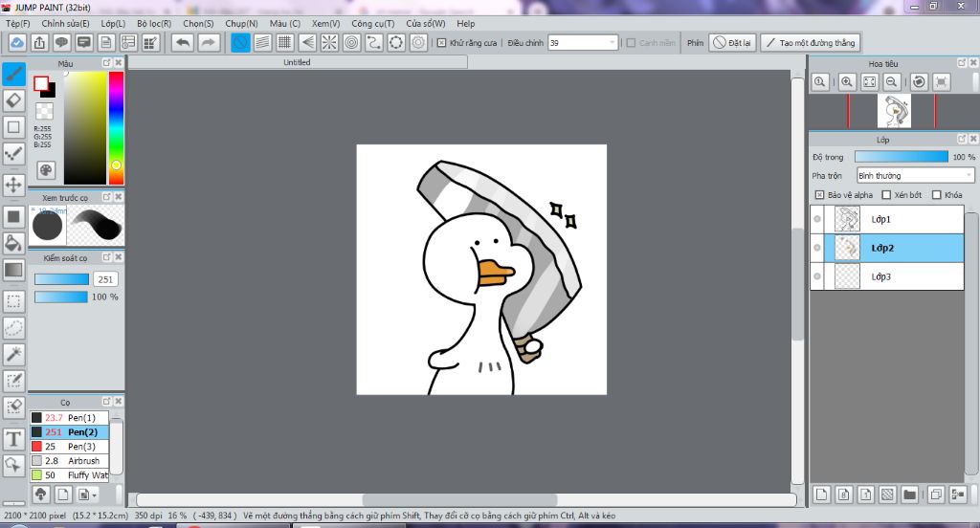Screen dimensions: 980x528
Task: Undo the last action with the back arrow
Action: pyautogui.click(x=183, y=42)
